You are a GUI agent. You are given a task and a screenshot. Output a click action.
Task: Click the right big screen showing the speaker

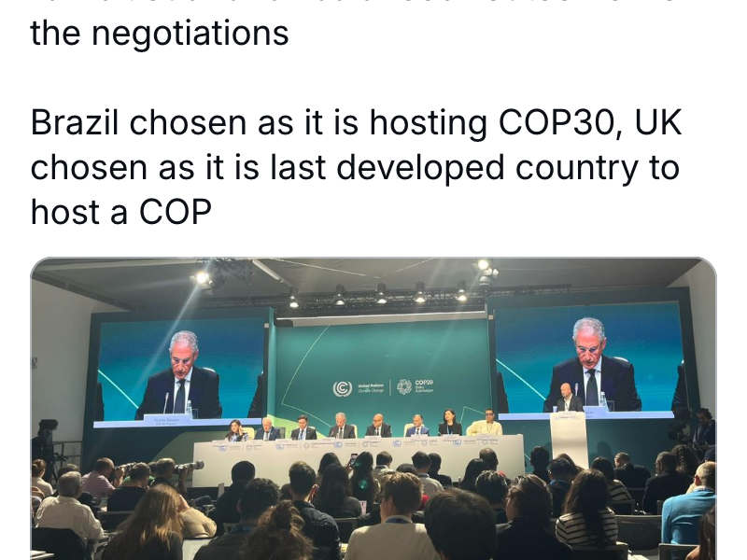[590, 362]
